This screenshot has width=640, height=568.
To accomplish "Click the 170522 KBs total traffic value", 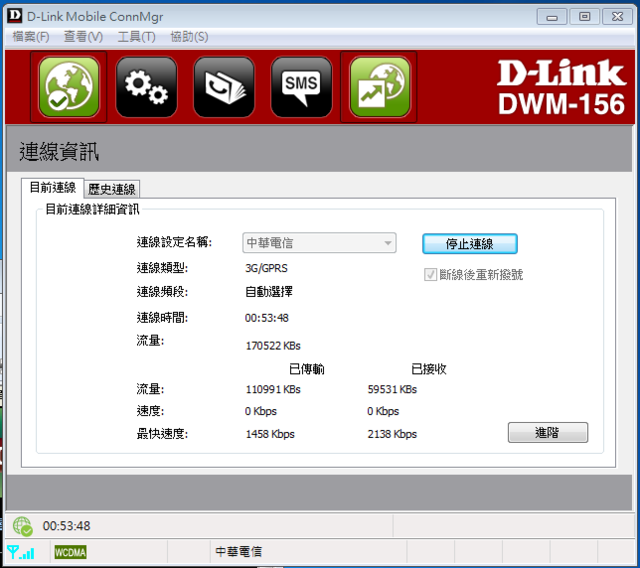I will point(273,346).
